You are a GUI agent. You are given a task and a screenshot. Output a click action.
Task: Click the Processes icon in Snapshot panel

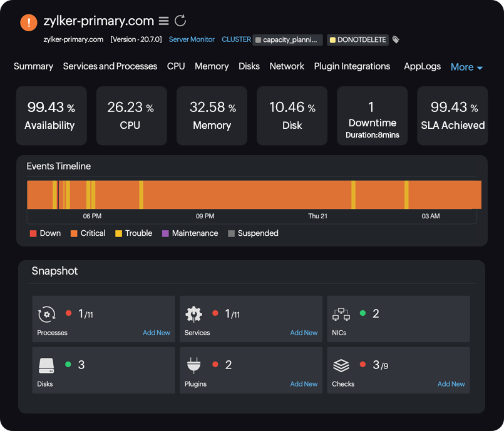pyautogui.click(x=46, y=315)
